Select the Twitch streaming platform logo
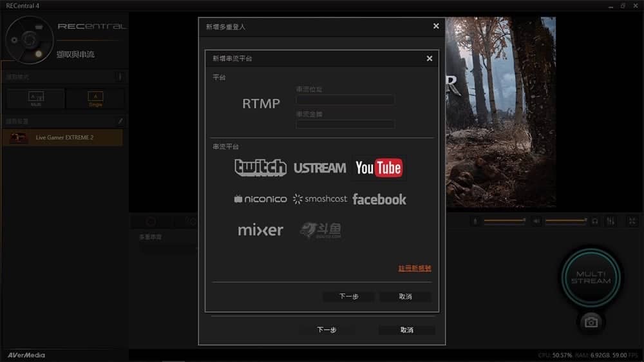The height and width of the screenshot is (362, 644). [x=260, y=167]
